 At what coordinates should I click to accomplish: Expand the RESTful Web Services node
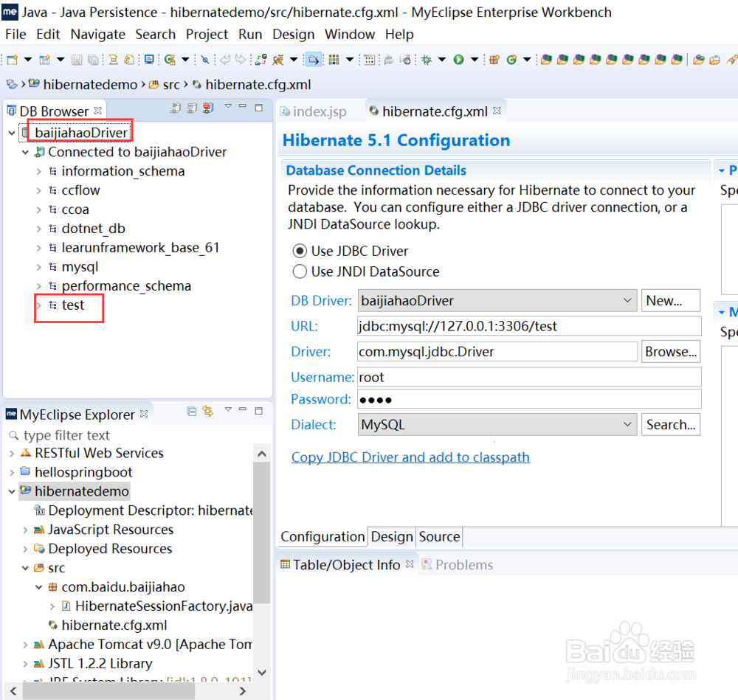coord(12,453)
